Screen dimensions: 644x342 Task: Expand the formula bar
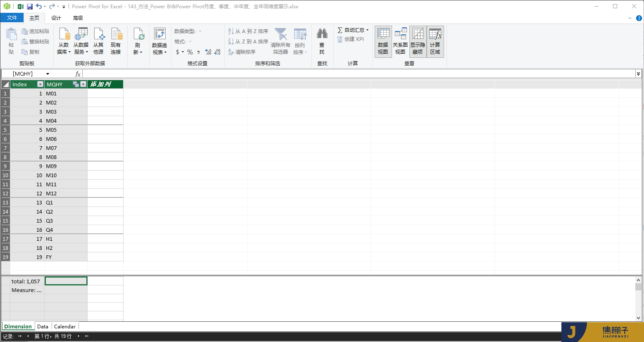point(638,74)
